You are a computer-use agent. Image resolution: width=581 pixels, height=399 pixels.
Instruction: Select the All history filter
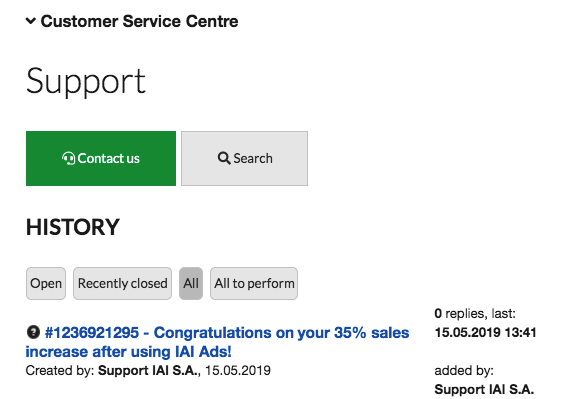point(191,283)
